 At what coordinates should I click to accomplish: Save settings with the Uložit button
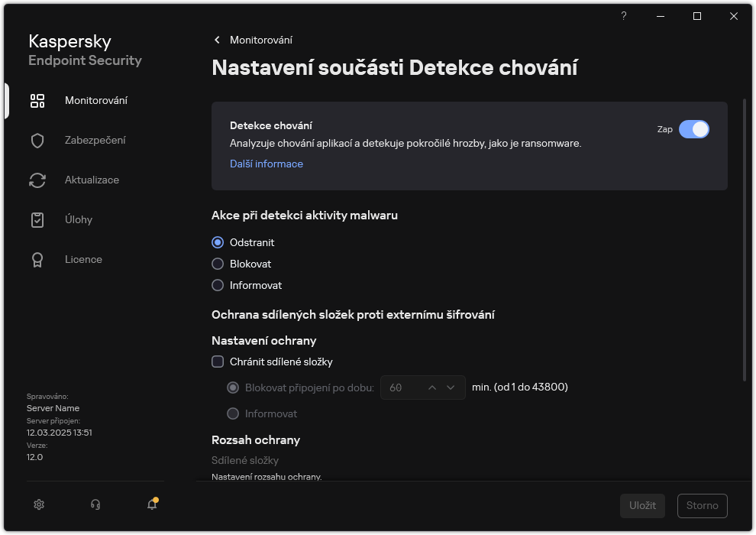tap(642, 505)
